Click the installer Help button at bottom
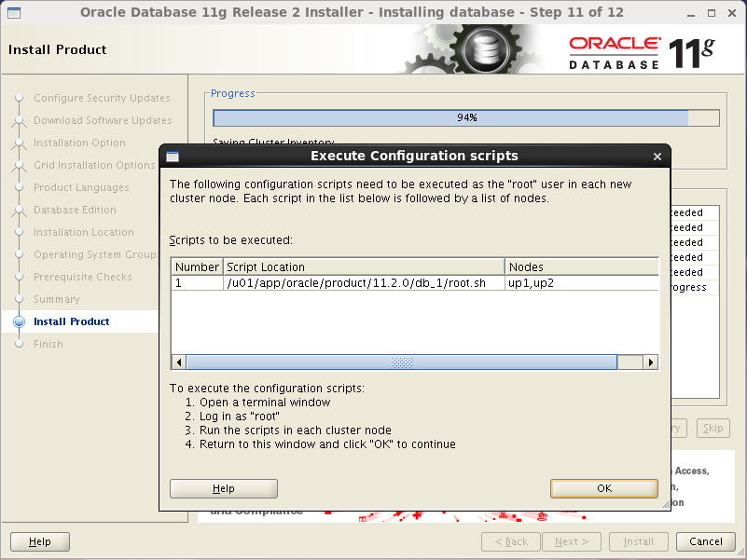Viewport: 747px width, 560px height. 40,541
